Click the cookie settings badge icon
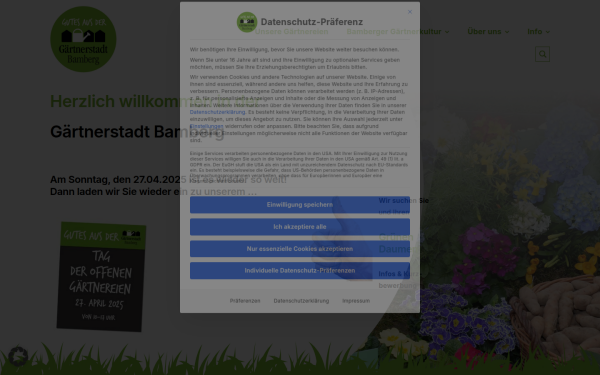This screenshot has height=375, width=600. tap(18, 356)
